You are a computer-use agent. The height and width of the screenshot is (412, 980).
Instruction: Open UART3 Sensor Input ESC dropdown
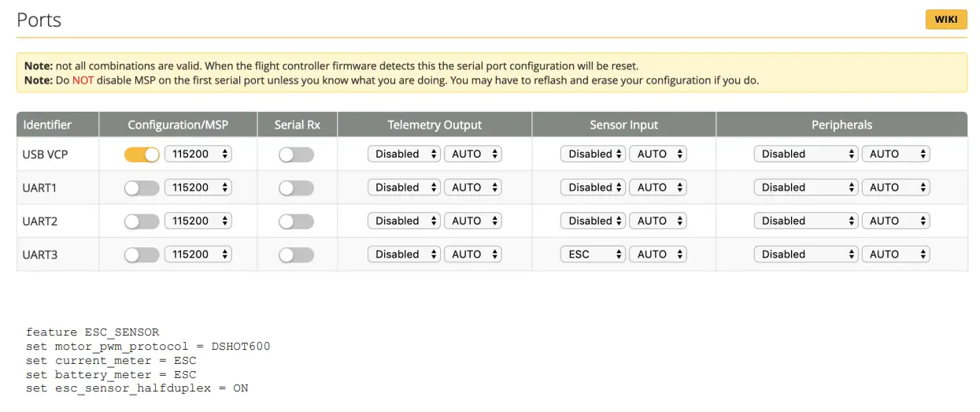pos(593,254)
